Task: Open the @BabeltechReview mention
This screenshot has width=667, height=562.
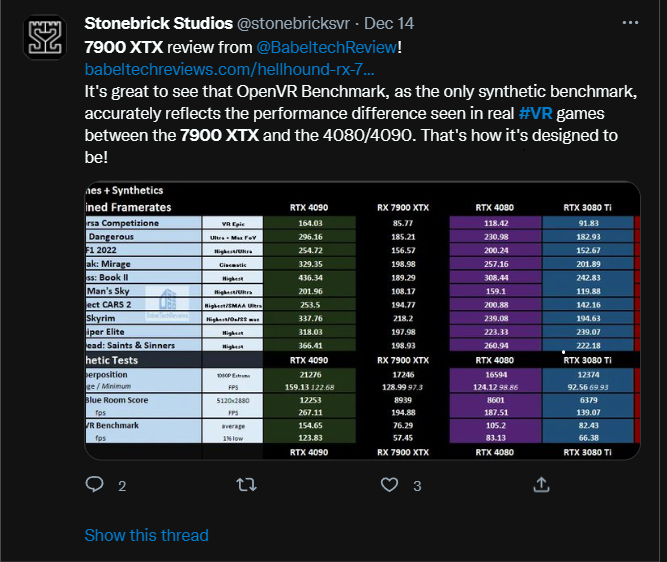Action: (x=327, y=47)
